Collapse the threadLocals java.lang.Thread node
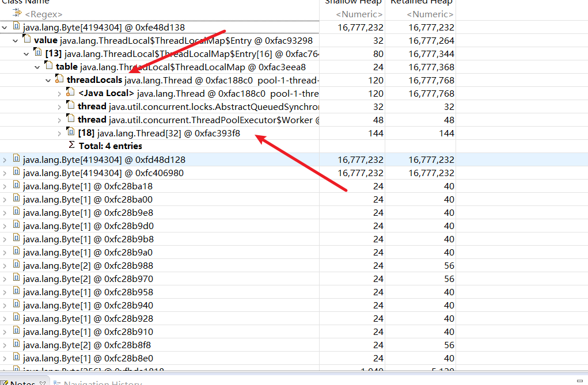 point(48,80)
